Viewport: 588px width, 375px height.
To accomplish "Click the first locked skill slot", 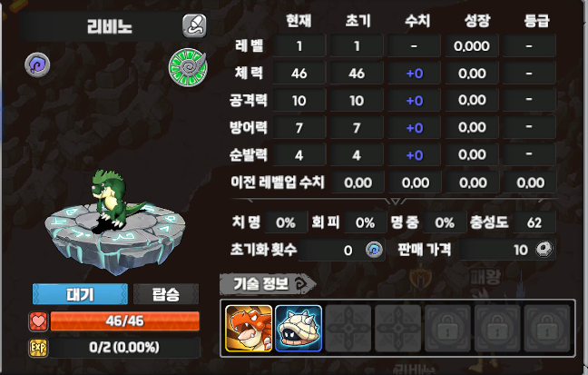I will tap(447, 329).
